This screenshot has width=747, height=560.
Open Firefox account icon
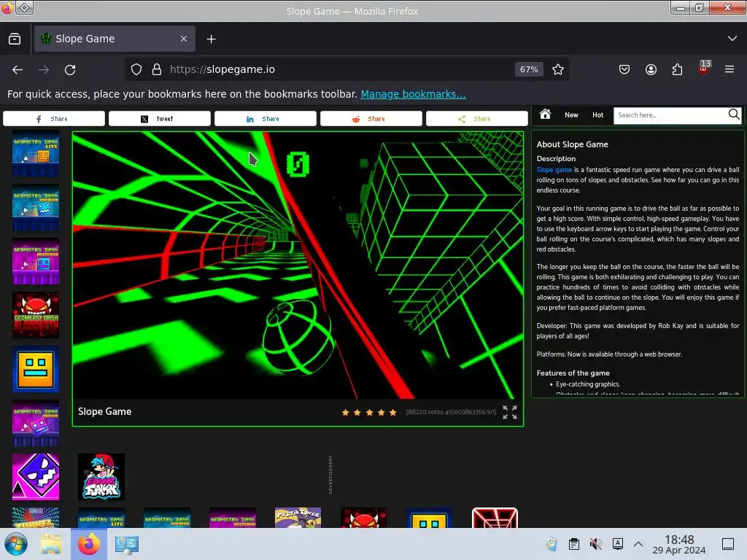651,69
